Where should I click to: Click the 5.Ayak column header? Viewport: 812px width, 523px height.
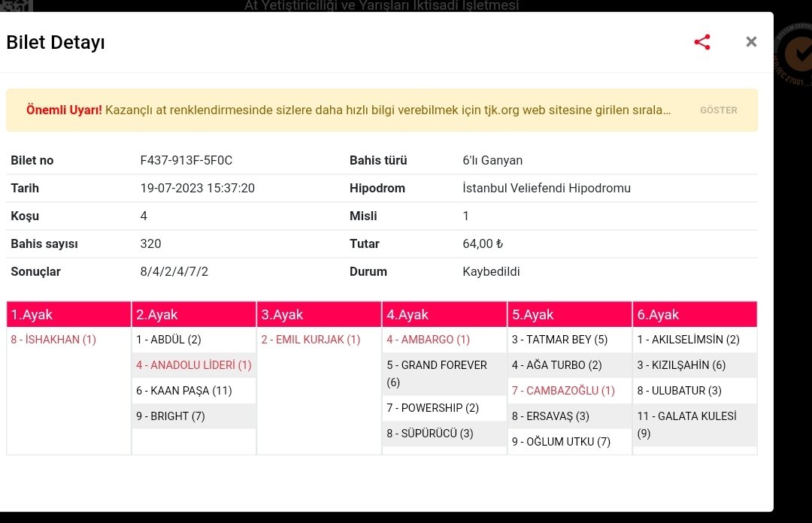(x=570, y=314)
